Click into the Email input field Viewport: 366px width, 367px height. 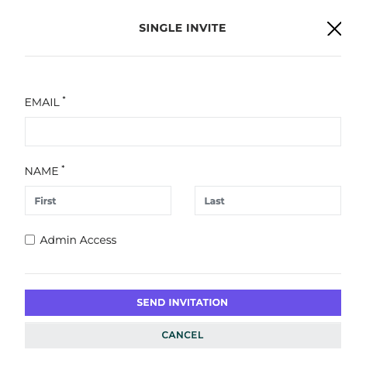pyautogui.click(x=183, y=132)
